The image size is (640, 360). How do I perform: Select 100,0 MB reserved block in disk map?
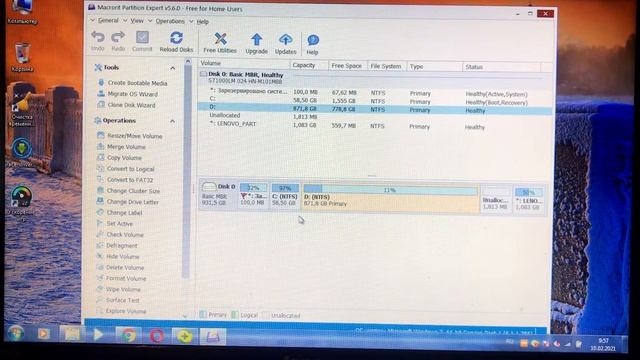click(253, 195)
